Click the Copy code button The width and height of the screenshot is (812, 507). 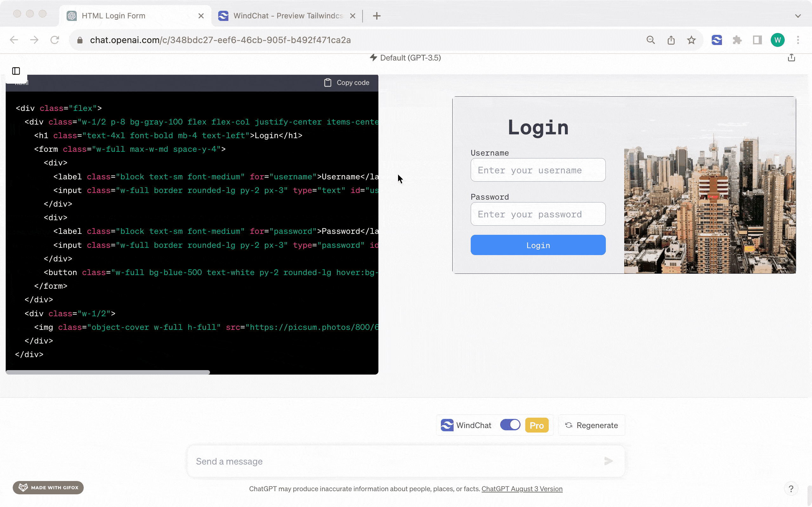tap(347, 82)
